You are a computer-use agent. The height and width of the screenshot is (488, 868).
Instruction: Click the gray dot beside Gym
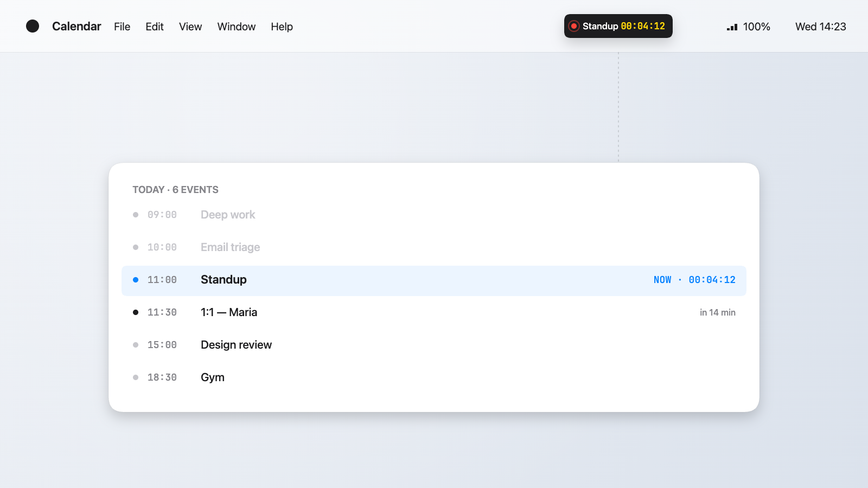[x=136, y=377]
